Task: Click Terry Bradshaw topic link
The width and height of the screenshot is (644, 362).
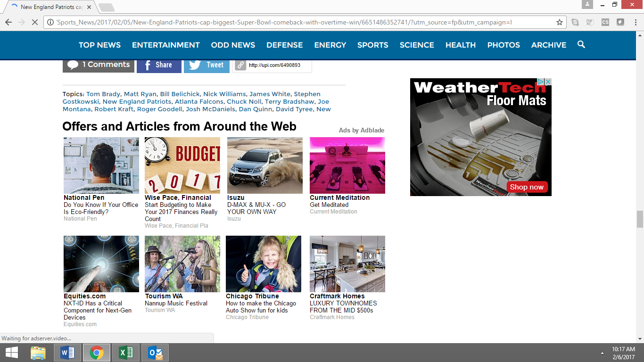Action: 289,102
